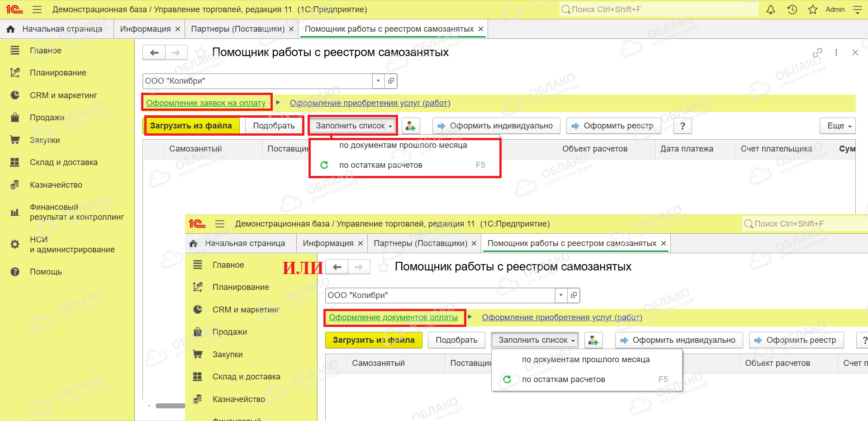This screenshot has width=868, height=421.
Task: Choose по документам прошлого месяца in lower menu
Action: pyautogui.click(x=586, y=360)
